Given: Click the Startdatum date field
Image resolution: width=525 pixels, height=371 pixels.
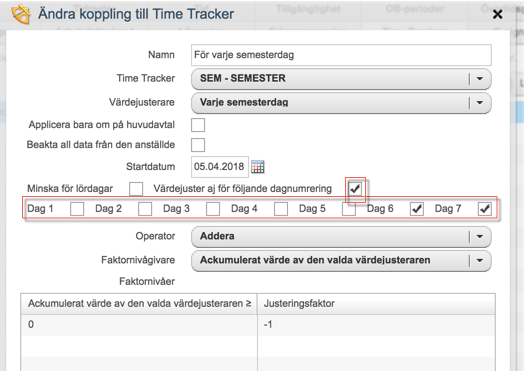Looking at the screenshot, I should (x=220, y=167).
